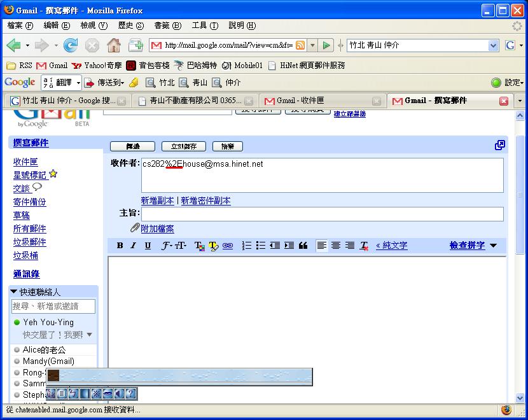Click 新增副本 link to add Cc

click(x=157, y=200)
